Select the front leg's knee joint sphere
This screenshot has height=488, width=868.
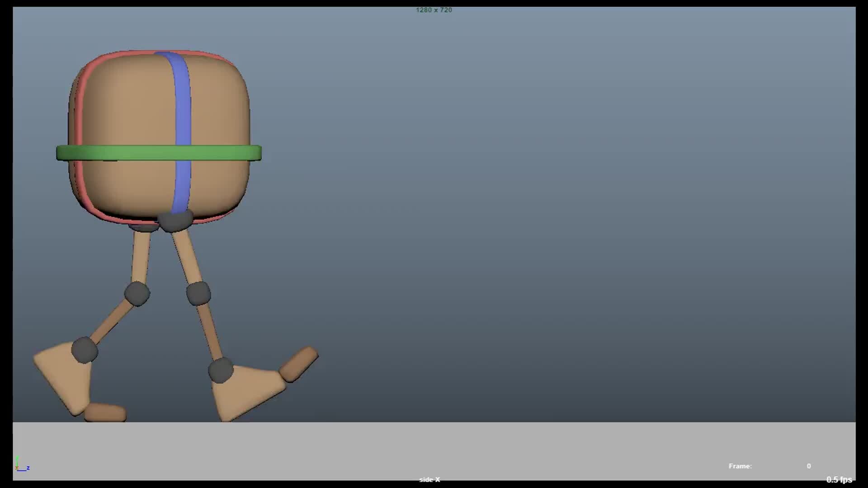point(198,293)
